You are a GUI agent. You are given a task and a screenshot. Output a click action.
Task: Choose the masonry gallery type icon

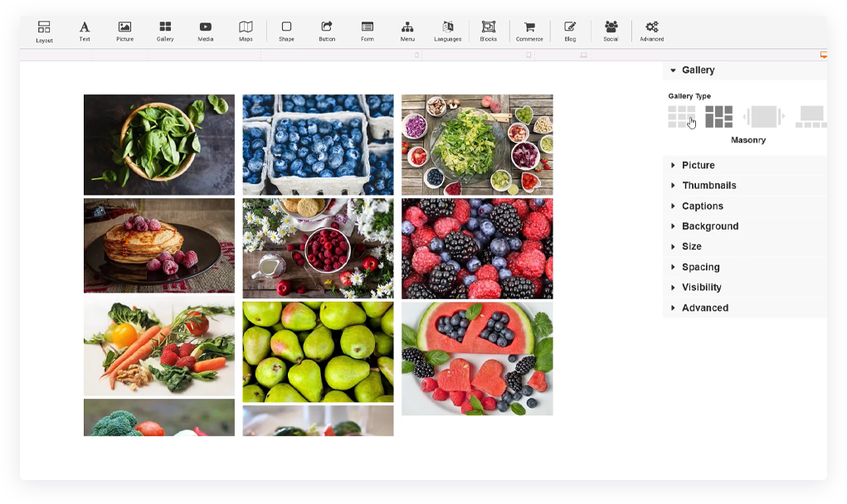718,117
